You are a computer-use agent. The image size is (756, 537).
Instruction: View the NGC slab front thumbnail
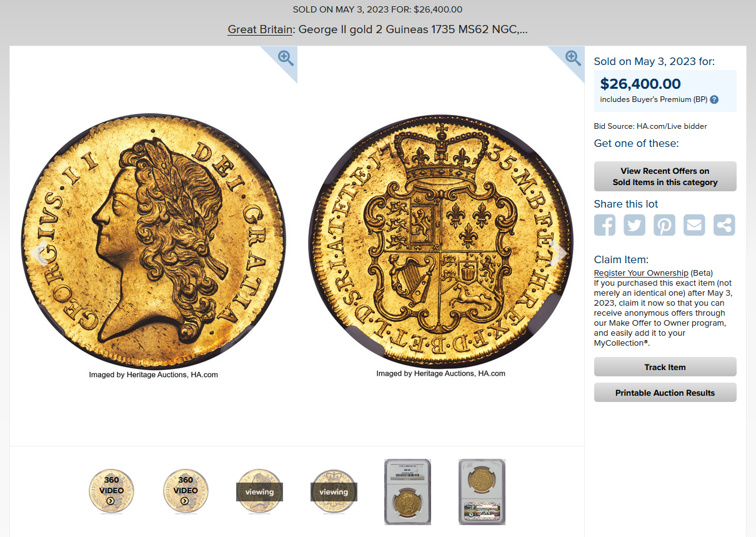coord(407,491)
